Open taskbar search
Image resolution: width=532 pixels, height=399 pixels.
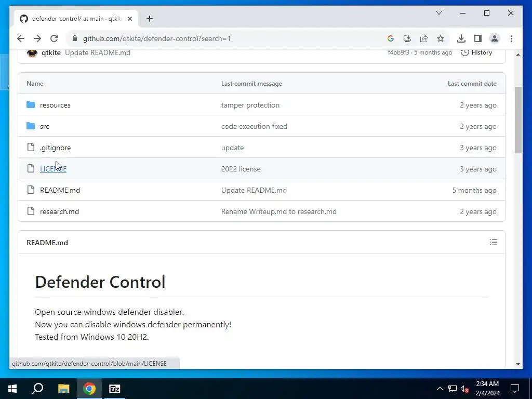click(37, 389)
